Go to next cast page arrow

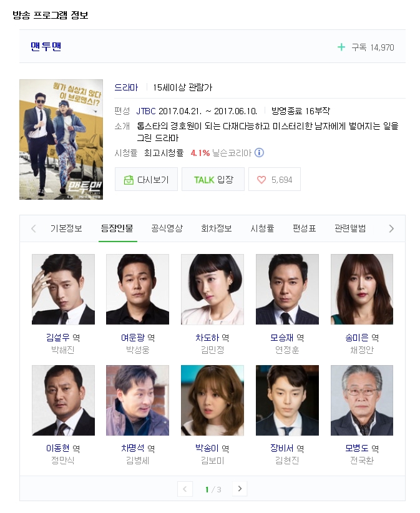(x=240, y=489)
